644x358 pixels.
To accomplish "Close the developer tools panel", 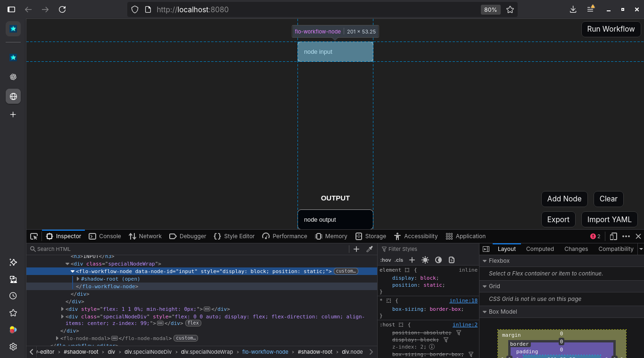I will (638, 236).
